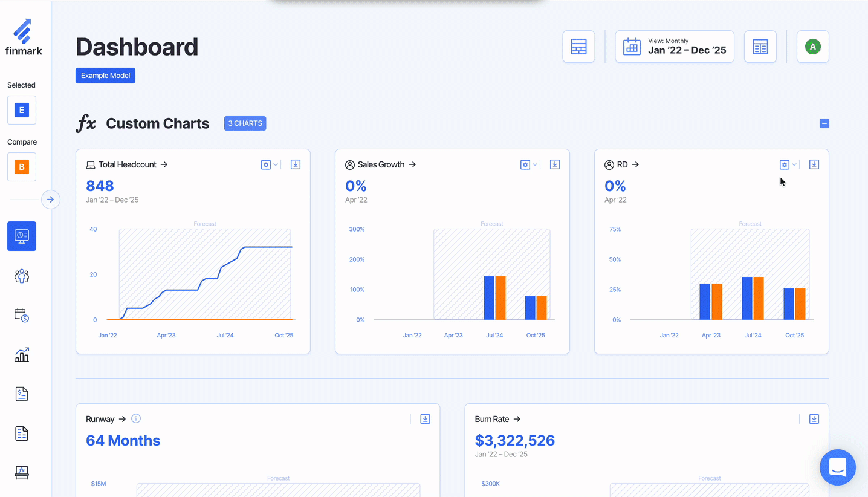Click the finmark logo in sidebar
The image size is (868, 497).
(24, 37)
